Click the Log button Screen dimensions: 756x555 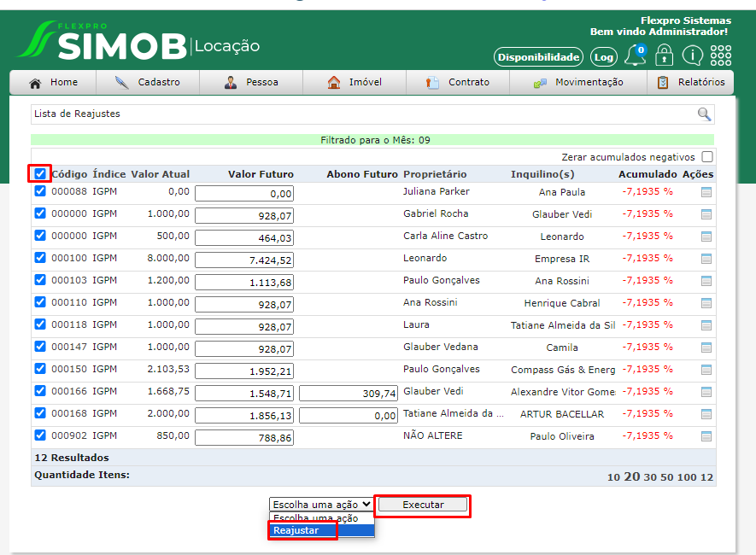pos(604,57)
